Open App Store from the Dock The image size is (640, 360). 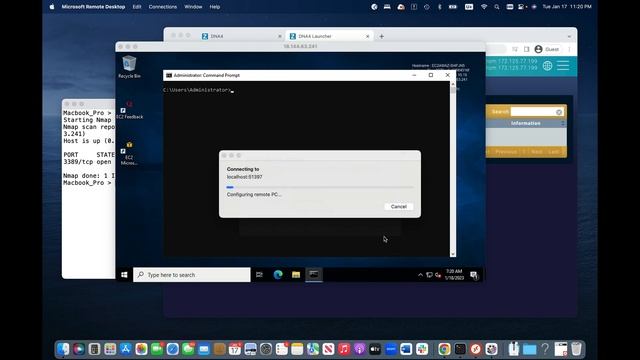126,349
